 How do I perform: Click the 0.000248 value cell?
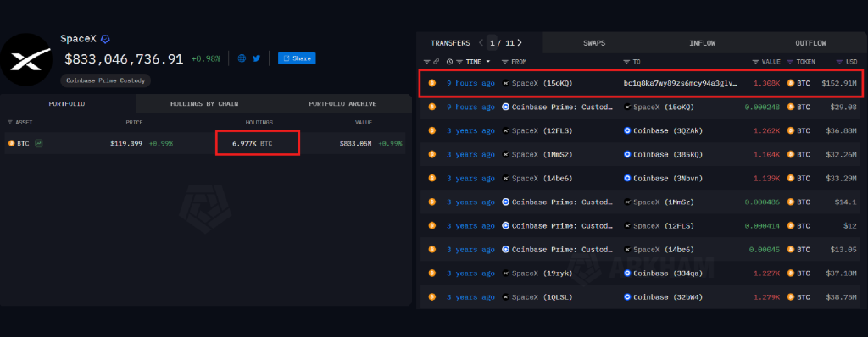coord(763,108)
